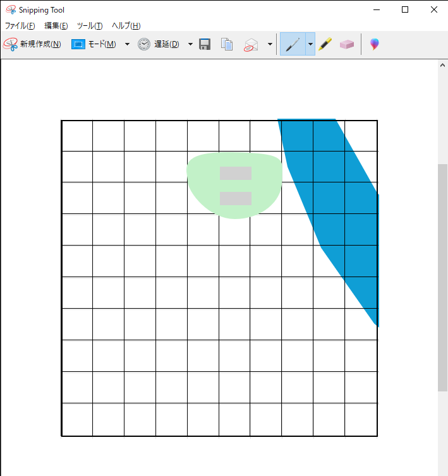
Task: Expand the モード(M) dropdown arrow
Action: pos(128,44)
